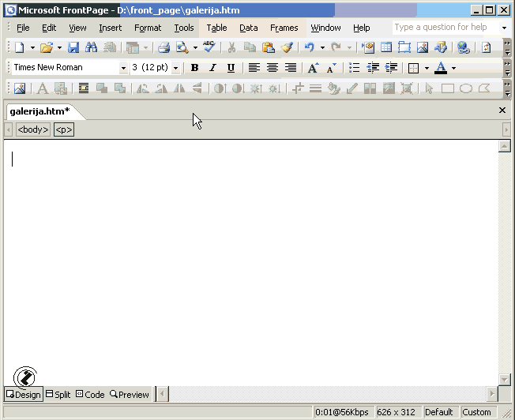Expand the font size 3 (12 pt) dropdown
This screenshot has height=420, width=515.
pyautogui.click(x=175, y=68)
